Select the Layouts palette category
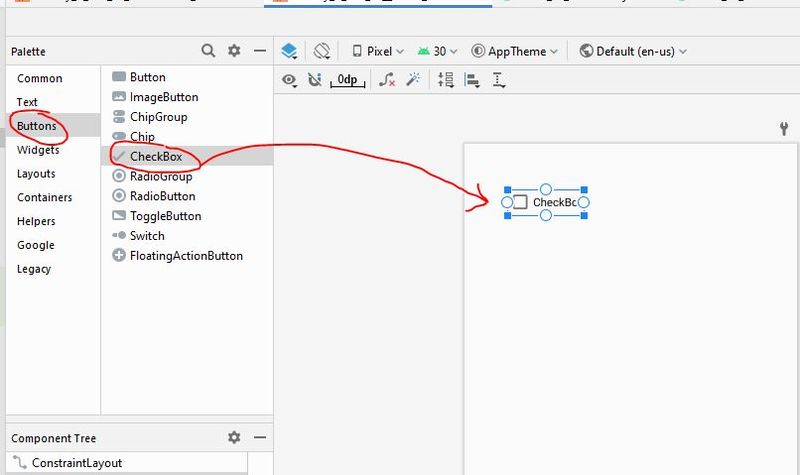The width and height of the screenshot is (800, 475). coord(36,174)
